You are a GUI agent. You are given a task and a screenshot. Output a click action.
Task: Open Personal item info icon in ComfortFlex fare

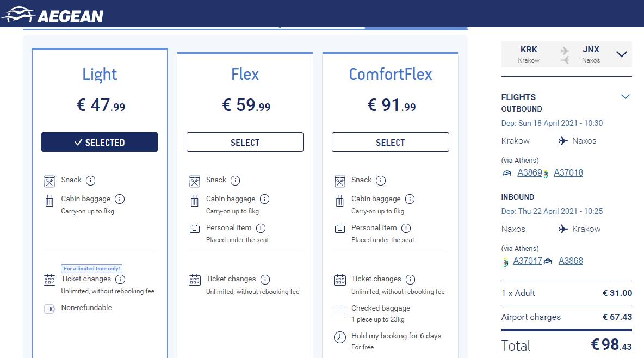point(406,228)
